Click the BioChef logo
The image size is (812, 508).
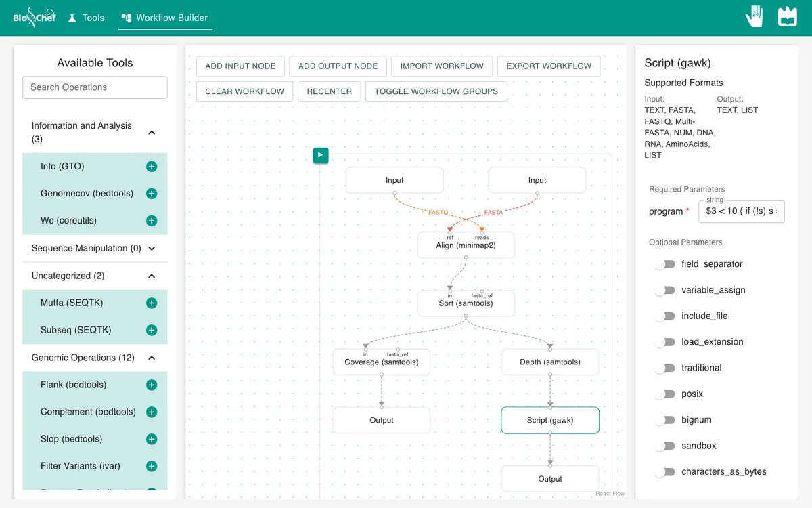click(35, 18)
